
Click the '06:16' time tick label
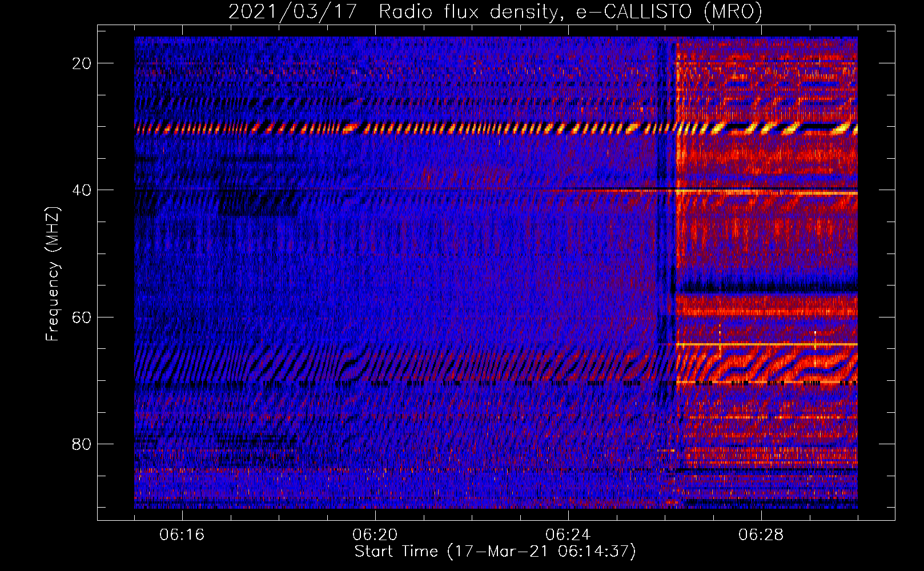(x=182, y=535)
